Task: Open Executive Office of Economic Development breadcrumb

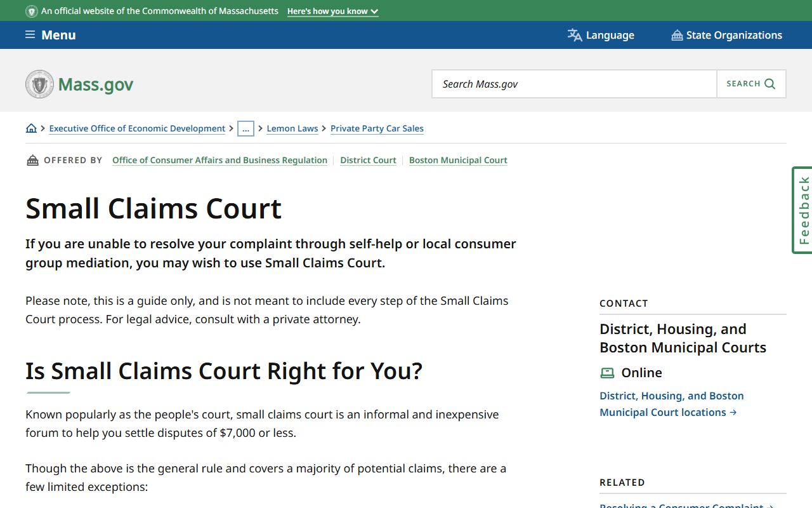Action: pos(137,128)
